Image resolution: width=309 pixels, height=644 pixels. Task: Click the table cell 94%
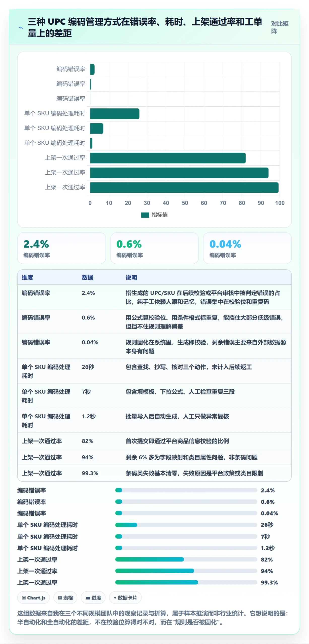tap(88, 457)
